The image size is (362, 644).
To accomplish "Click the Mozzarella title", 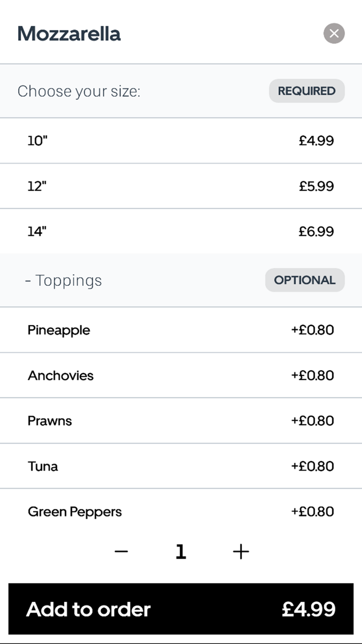I will point(69,34).
